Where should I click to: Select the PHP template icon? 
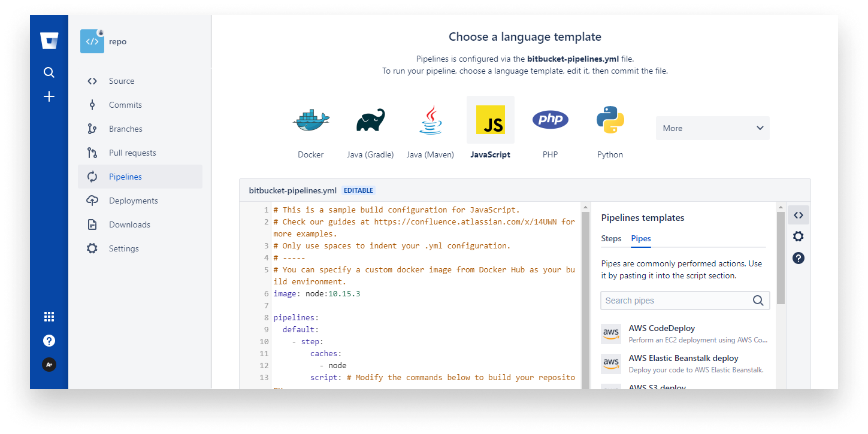coord(551,120)
